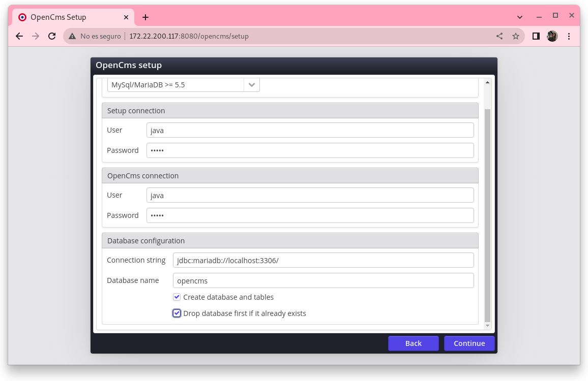
Task: Select the OpenCms Setup tab
Action: (71, 17)
